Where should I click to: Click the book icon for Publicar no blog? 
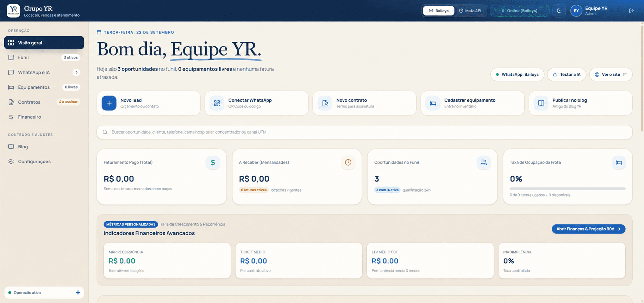pos(541,103)
